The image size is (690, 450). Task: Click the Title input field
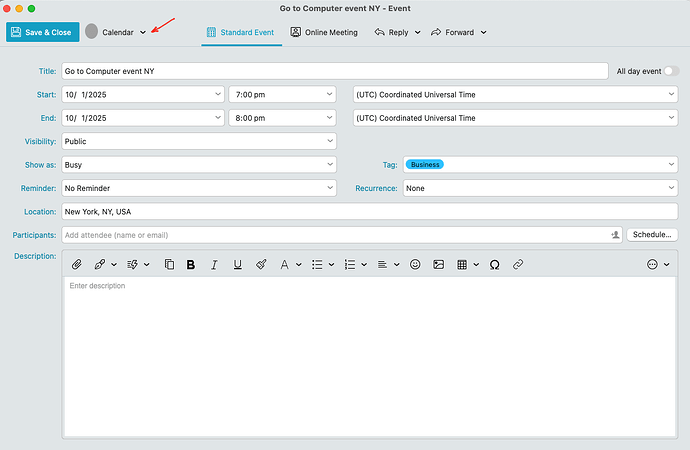(335, 71)
